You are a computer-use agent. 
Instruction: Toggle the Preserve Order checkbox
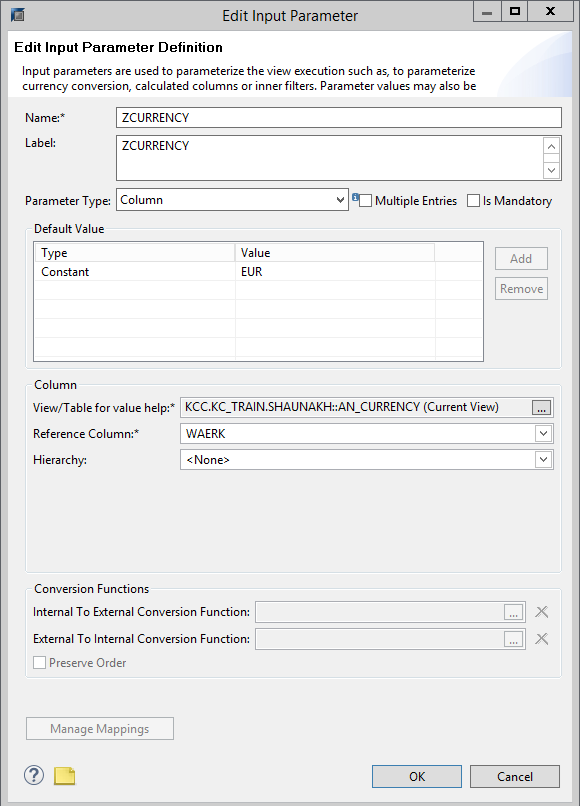[x=39, y=662]
